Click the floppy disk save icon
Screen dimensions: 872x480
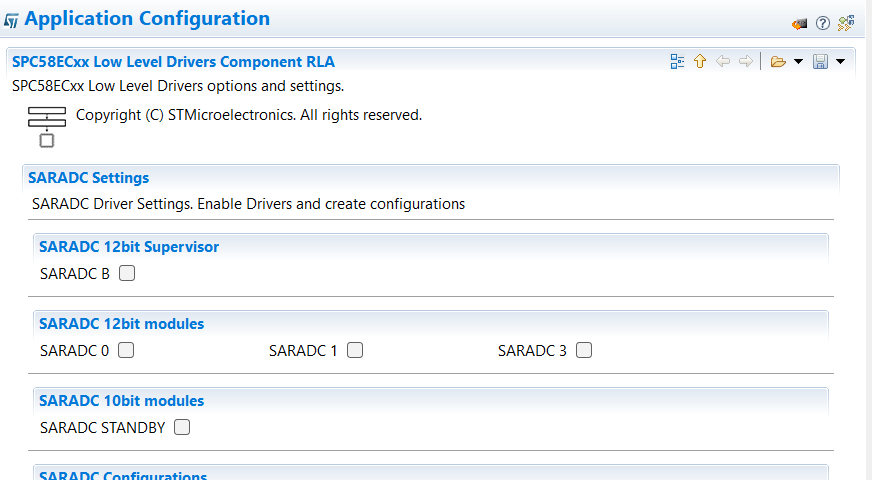click(820, 62)
